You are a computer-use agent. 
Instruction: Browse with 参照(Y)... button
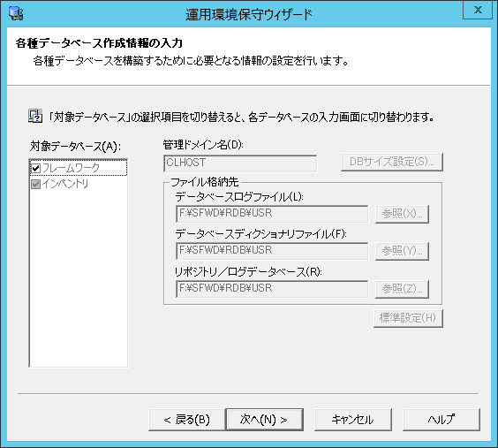[x=402, y=251]
